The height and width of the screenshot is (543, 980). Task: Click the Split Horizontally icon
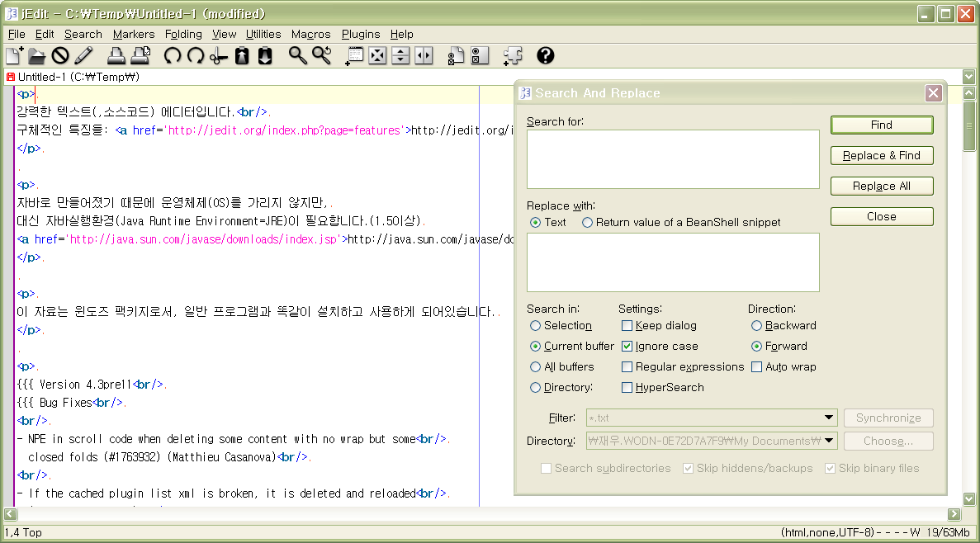[400, 55]
